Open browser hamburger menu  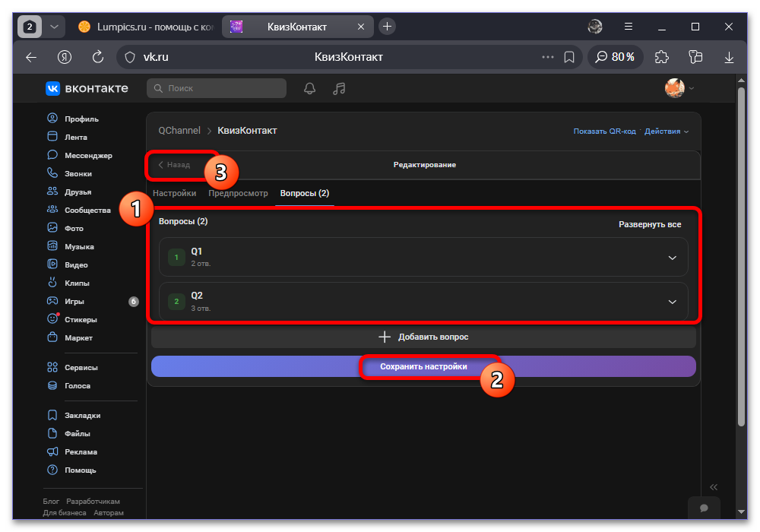click(x=629, y=27)
